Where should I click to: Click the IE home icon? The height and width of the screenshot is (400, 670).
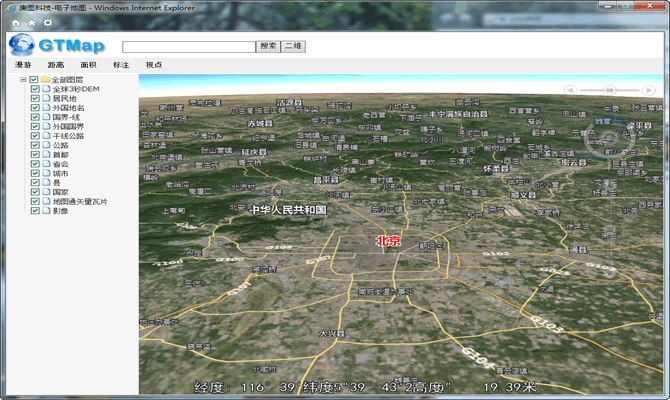(x=16, y=22)
